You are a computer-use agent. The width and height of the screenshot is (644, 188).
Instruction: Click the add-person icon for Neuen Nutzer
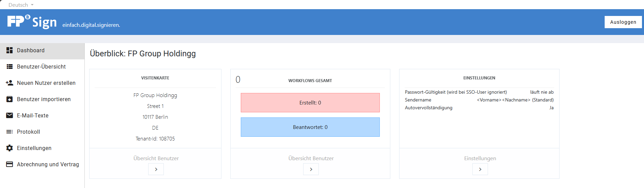click(9, 83)
